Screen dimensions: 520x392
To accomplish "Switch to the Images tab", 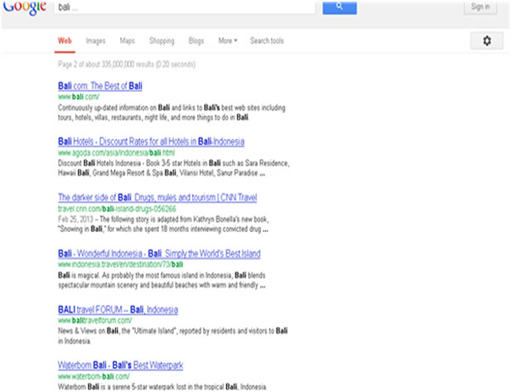I will tap(96, 41).
